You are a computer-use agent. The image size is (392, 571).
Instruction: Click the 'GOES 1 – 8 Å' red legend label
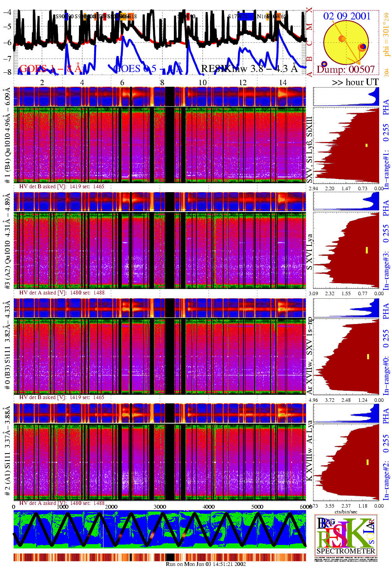coord(51,69)
